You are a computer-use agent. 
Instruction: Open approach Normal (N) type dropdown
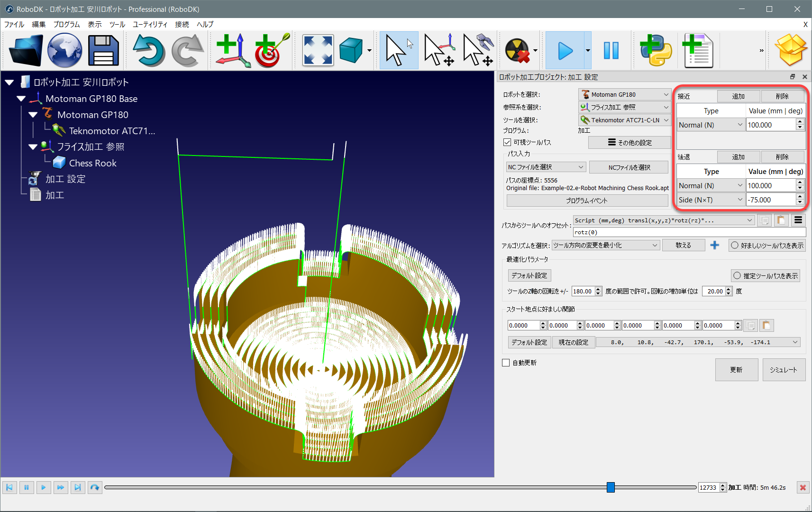coord(711,125)
